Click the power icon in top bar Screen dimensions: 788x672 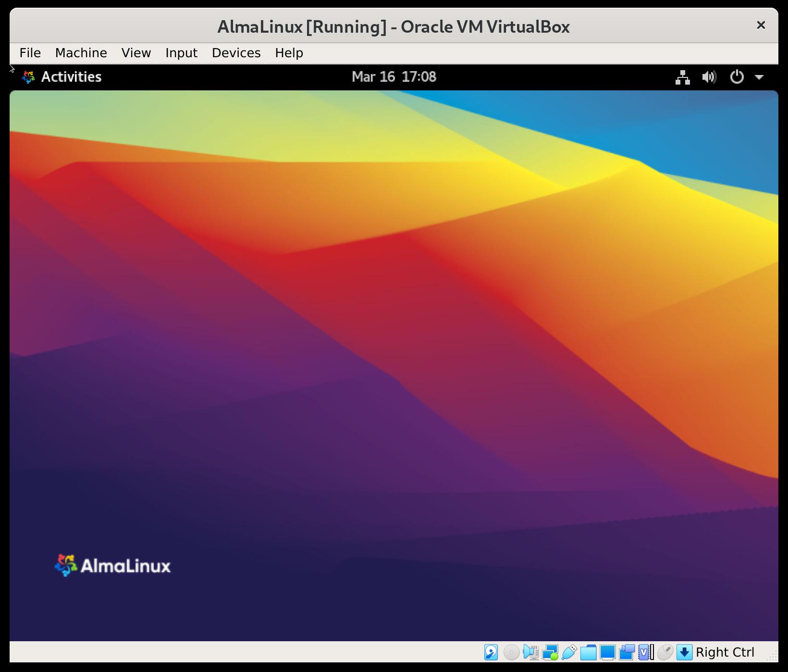[737, 77]
